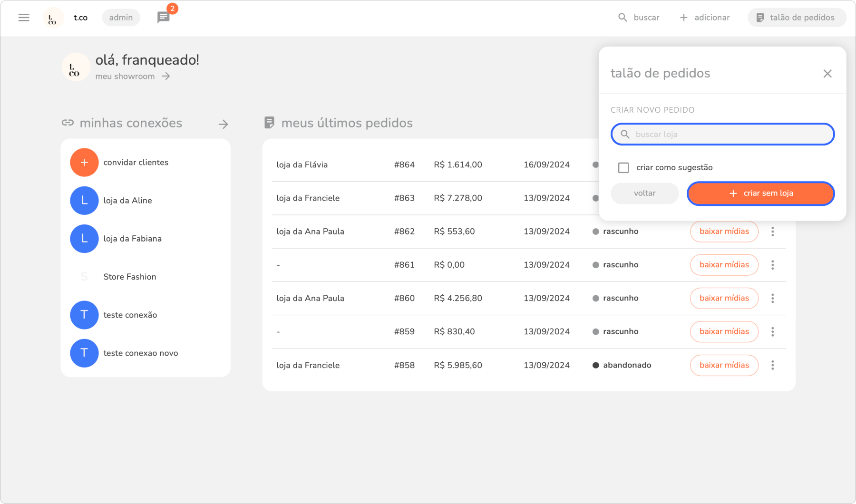Click teste conexão avatar icon
This screenshot has width=856, height=504.
84,315
